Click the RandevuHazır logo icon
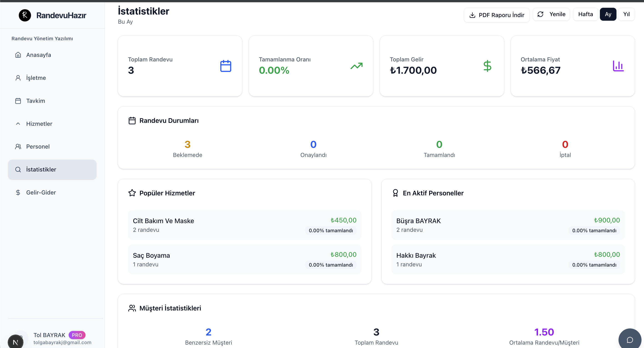 tap(25, 15)
